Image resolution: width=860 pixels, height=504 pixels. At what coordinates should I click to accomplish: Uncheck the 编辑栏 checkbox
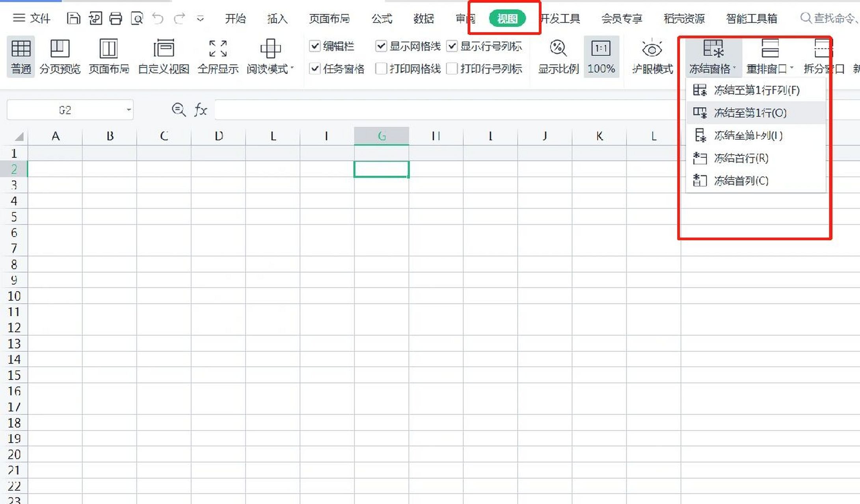tap(315, 46)
